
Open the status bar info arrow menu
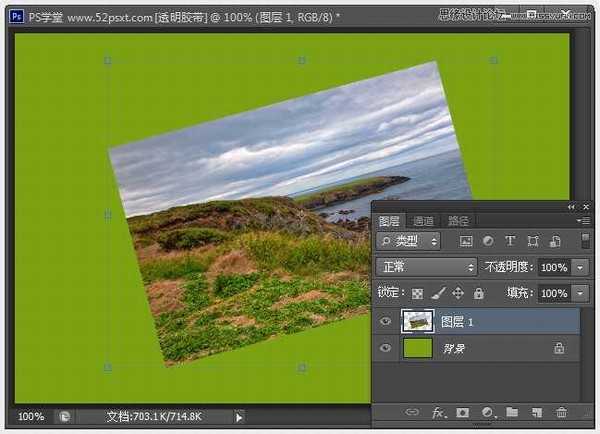tap(239, 416)
